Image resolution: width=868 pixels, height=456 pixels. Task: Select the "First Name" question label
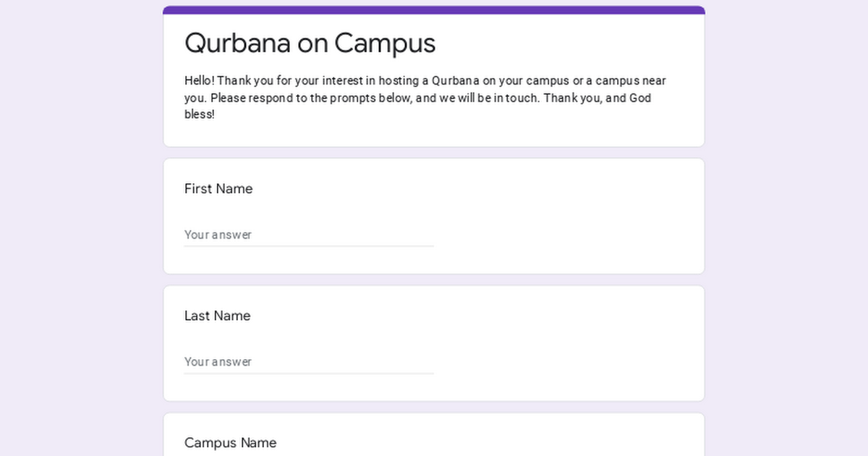coord(218,189)
